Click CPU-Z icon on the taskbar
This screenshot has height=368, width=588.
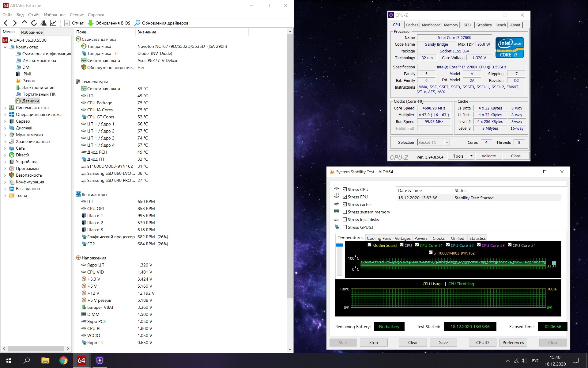[100, 360]
